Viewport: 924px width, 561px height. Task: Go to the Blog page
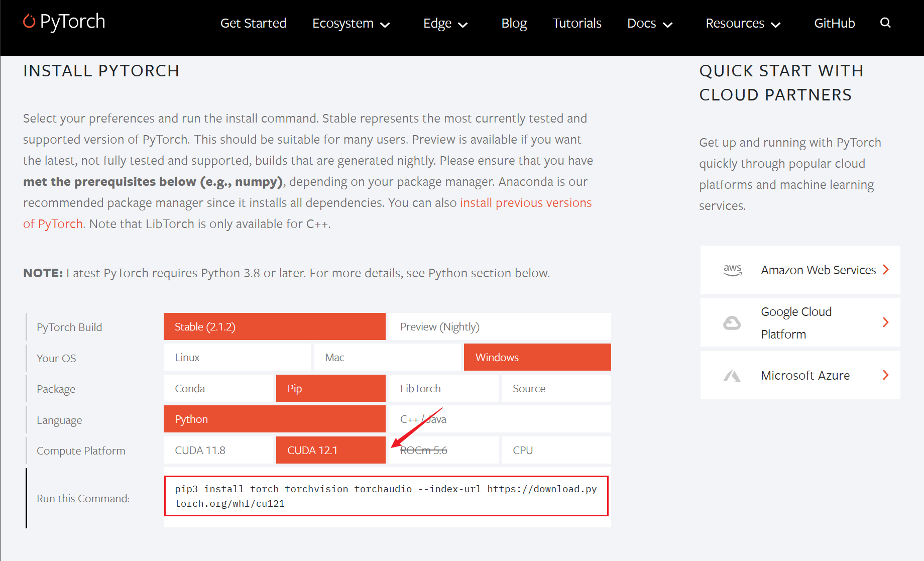[x=514, y=24]
